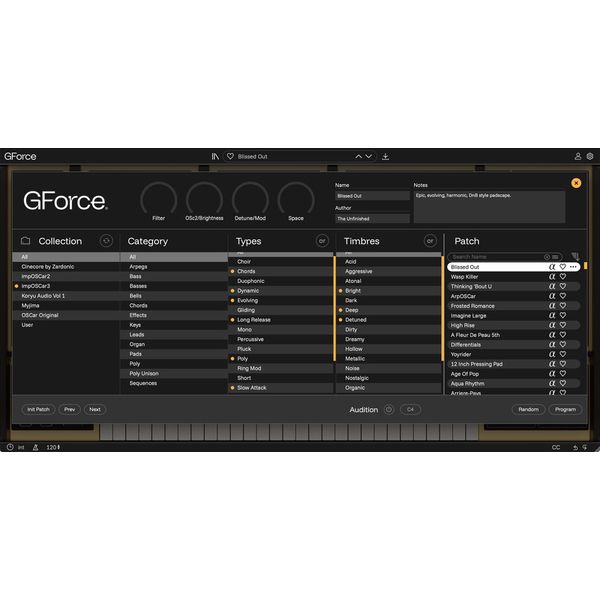Screen dimensions: 600x600
Task: Click the Collection folder icon
Action: [x=26, y=241]
